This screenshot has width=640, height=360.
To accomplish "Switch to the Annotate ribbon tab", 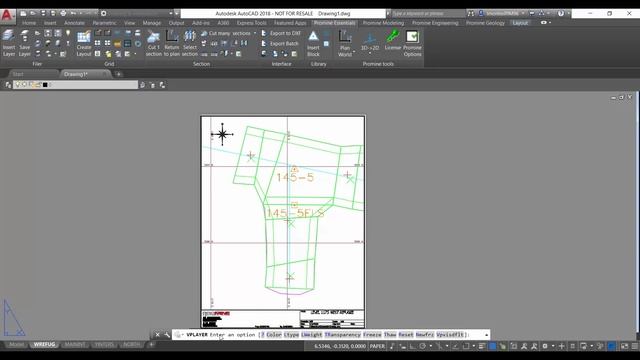I will pyautogui.click(x=74, y=23).
